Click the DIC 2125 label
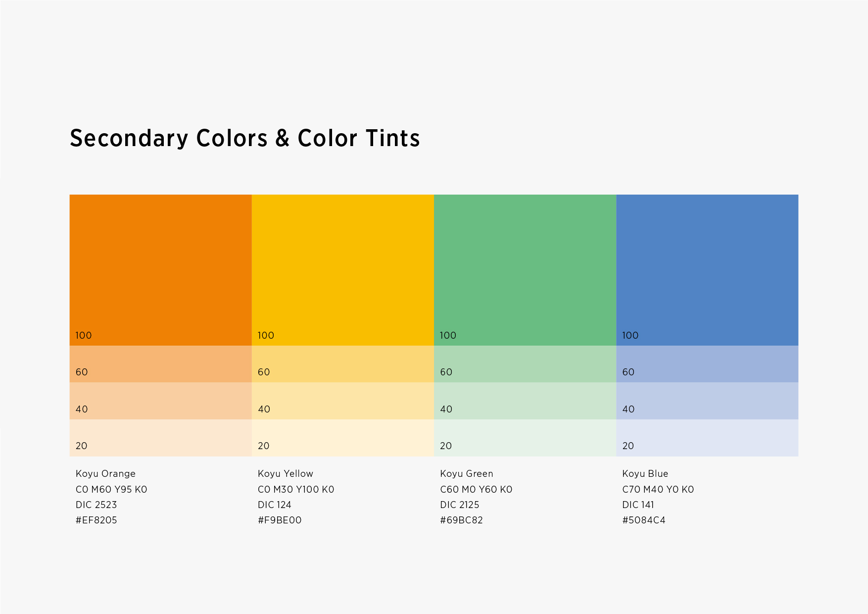The width and height of the screenshot is (868, 614). [460, 505]
